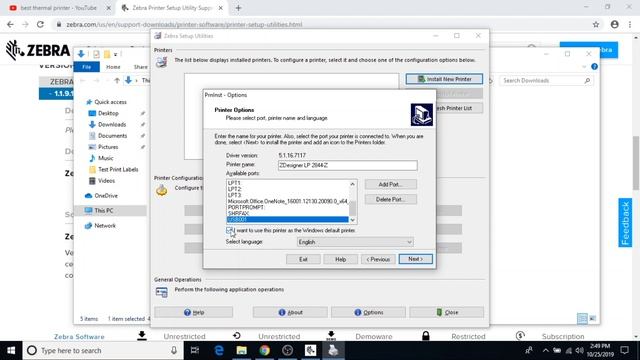Click Search Downloads field in File Explorer

pyautogui.click(x=546, y=81)
